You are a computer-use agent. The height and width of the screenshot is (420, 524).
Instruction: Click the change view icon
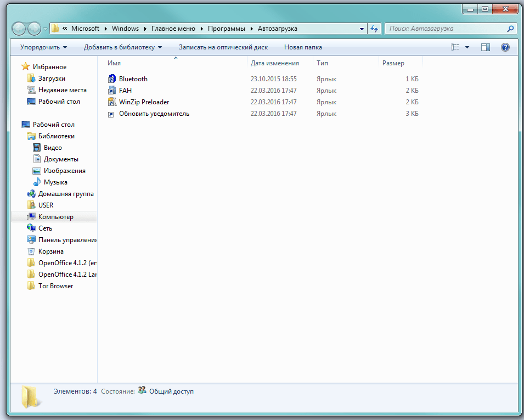pos(455,47)
